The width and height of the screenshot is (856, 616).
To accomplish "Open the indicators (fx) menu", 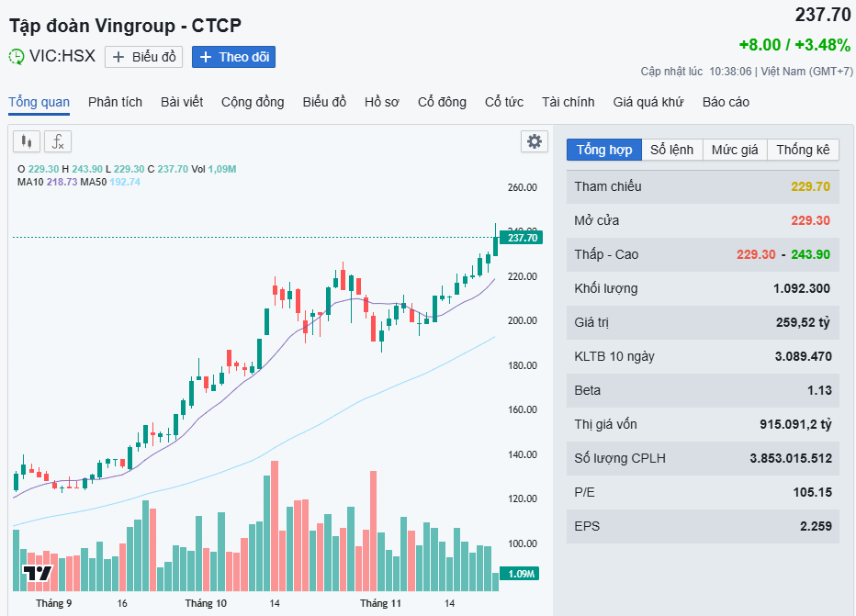I will tap(58, 141).
